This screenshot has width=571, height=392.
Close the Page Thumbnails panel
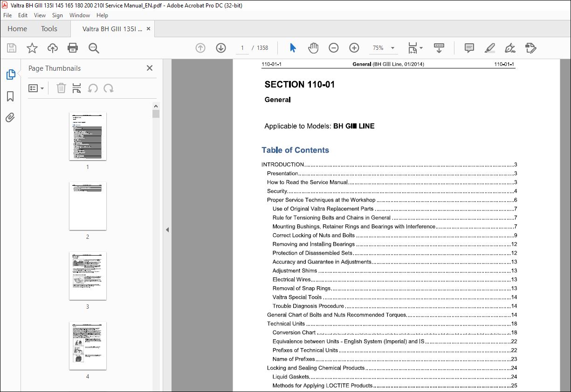pos(149,68)
